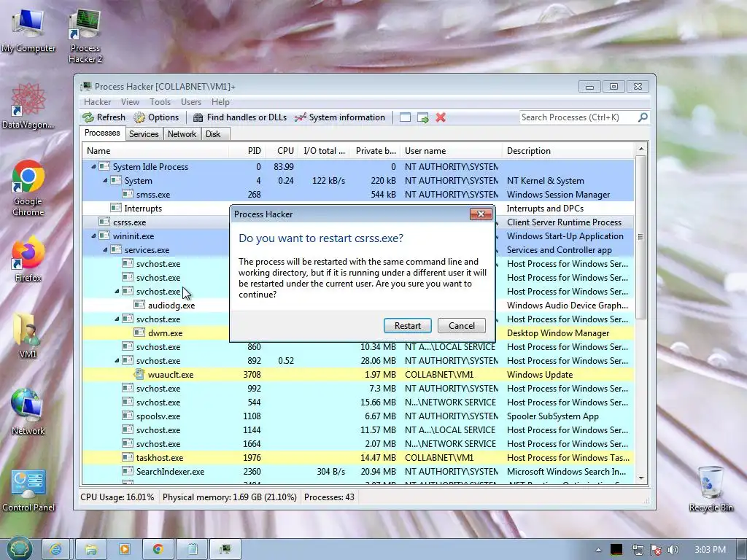Click Process Hacker taskbar button
The width and height of the screenshot is (747, 560).
[225, 550]
